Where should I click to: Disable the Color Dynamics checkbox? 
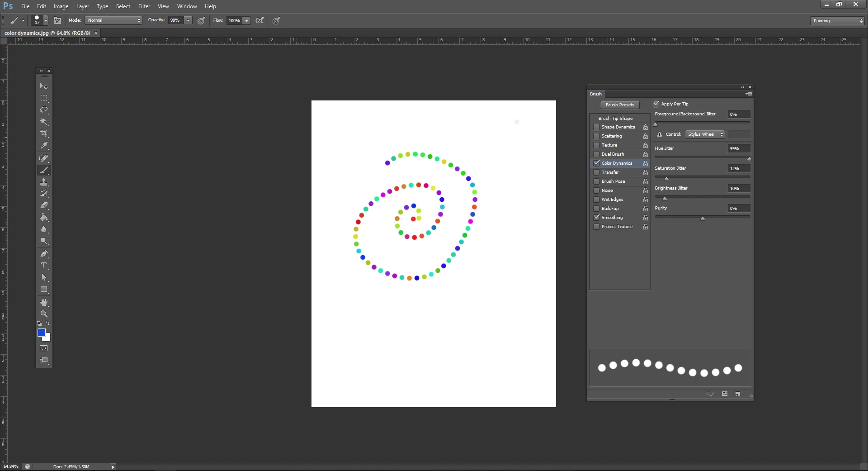point(596,163)
